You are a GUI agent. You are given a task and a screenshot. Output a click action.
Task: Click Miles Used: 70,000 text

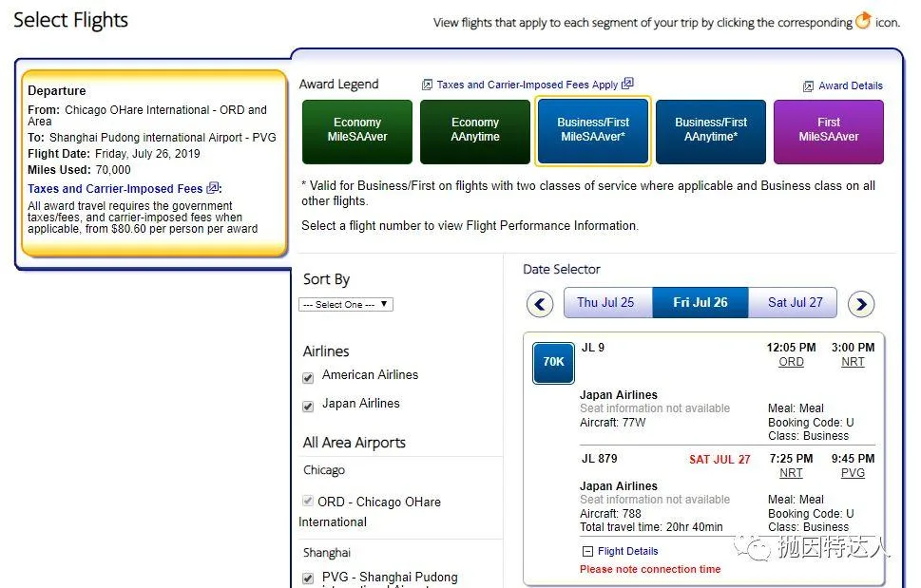pos(79,170)
